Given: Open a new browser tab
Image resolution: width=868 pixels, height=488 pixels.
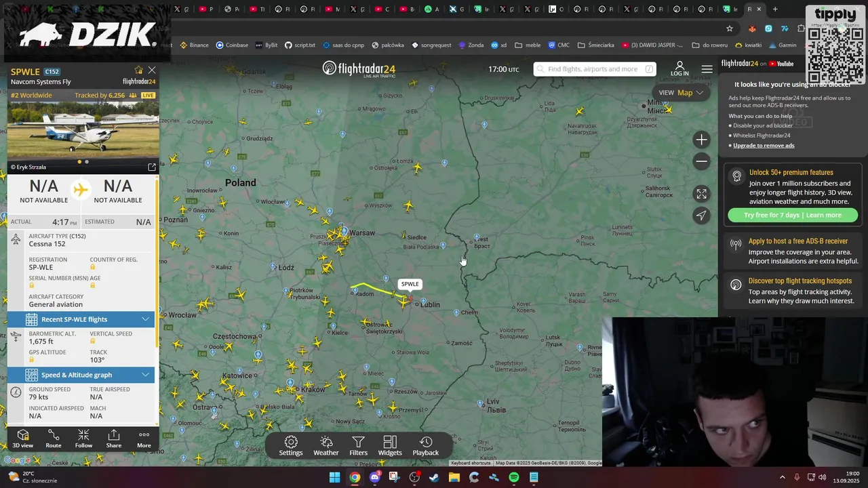Looking at the screenshot, I should [776, 9].
